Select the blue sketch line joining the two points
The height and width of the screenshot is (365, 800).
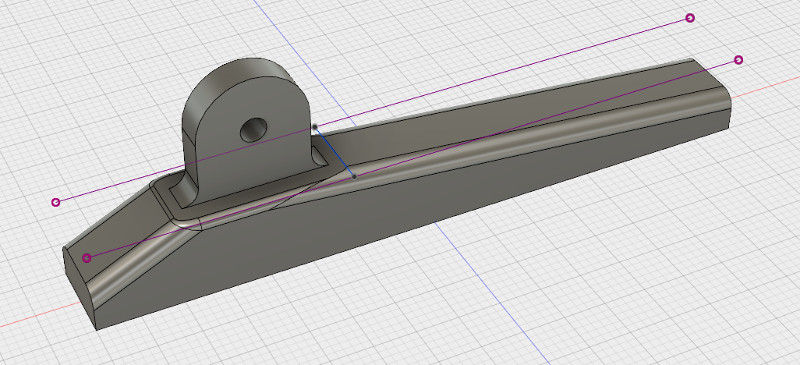click(335, 152)
